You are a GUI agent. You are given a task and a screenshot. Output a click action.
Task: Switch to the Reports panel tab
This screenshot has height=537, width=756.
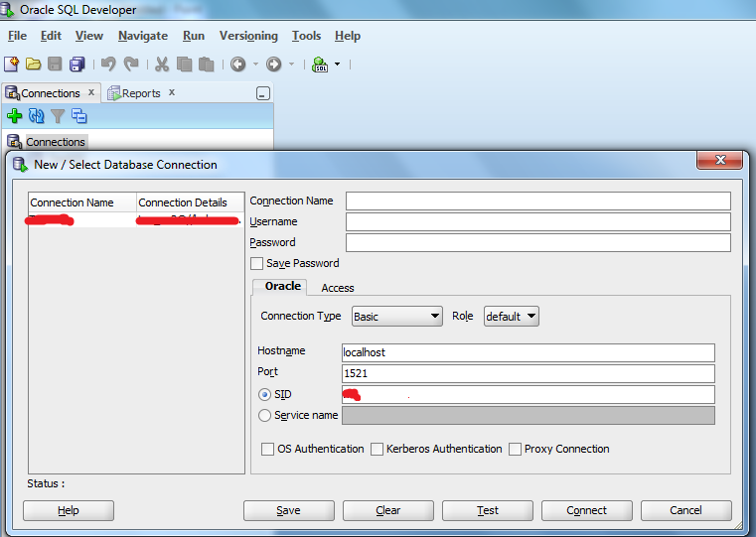141,93
